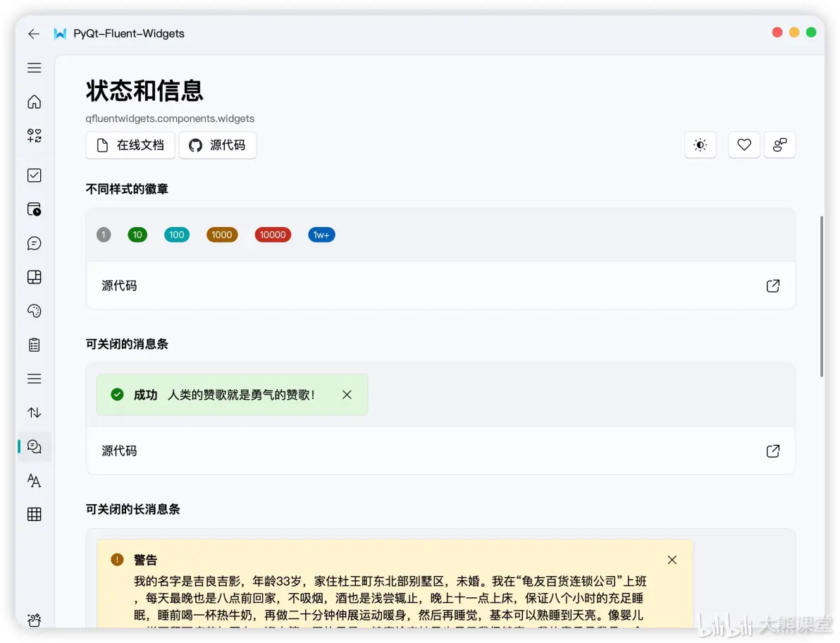Open badge example source code link
This screenshot has height=643, width=840.
tap(773, 286)
